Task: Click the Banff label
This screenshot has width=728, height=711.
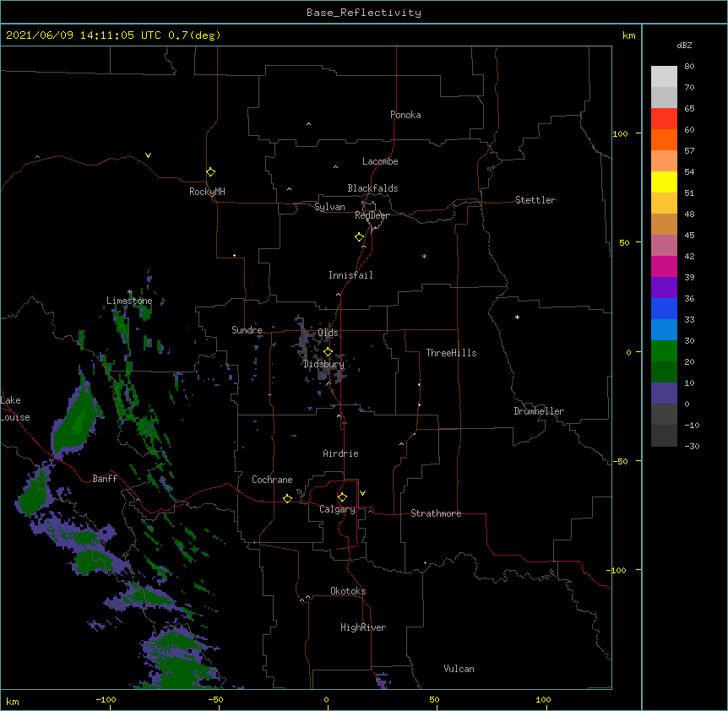Action: coord(105,479)
